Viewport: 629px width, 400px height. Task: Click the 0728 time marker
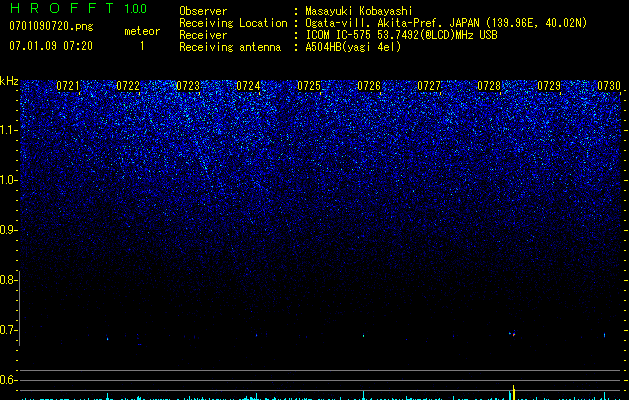point(489,86)
